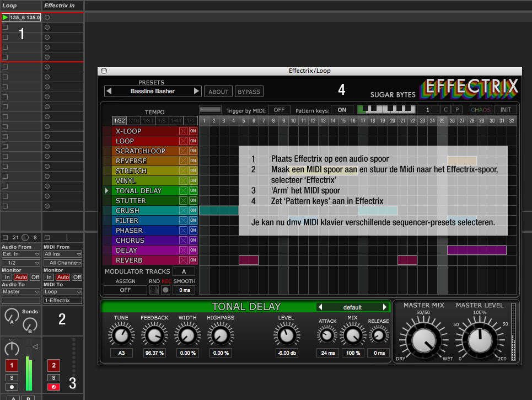Select the 1/32 tempo division
Screen dimensions: 532x400
(119, 120)
